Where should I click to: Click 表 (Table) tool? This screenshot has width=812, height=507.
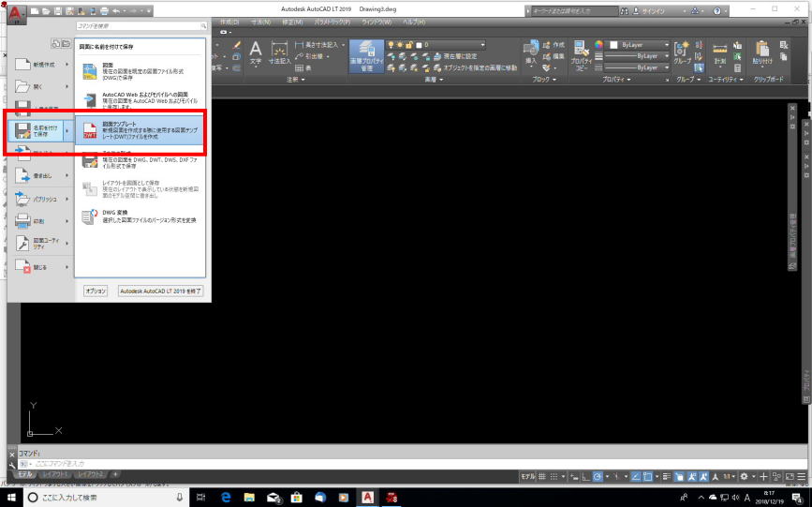(303, 67)
